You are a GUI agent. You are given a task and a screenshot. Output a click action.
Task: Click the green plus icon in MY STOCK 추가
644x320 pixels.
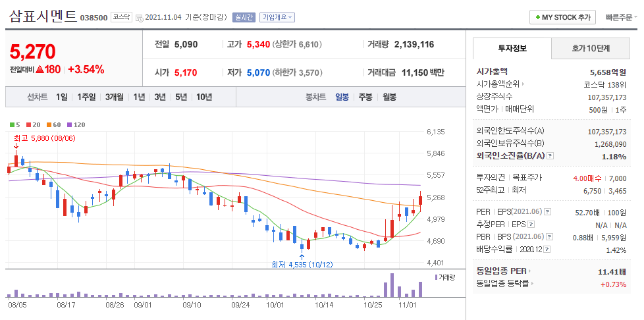(537, 18)
